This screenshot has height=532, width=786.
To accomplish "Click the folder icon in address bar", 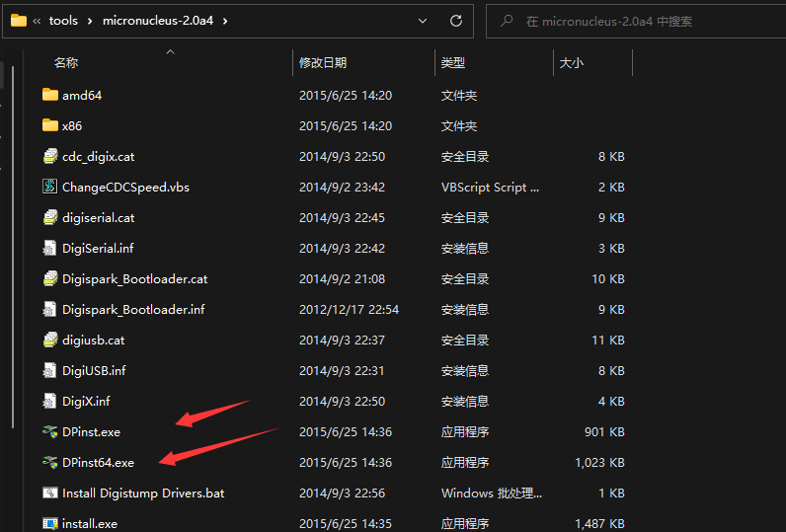I will click(x=19, y=21).
